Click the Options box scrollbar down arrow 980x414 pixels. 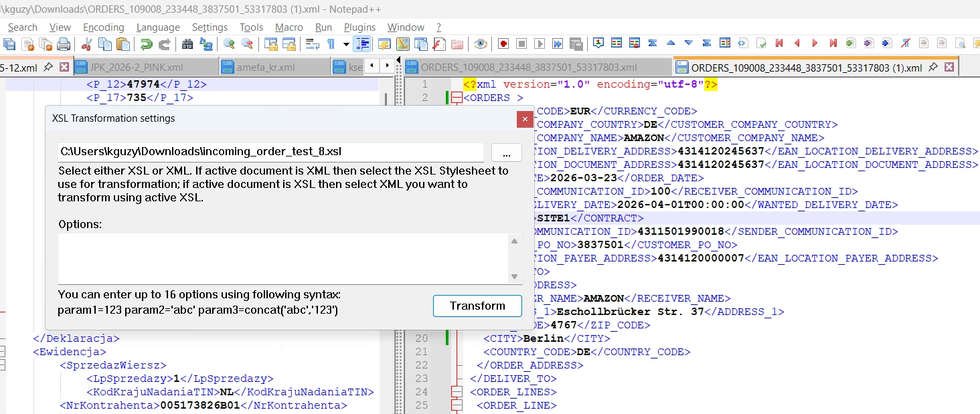[x=515, y=277]
